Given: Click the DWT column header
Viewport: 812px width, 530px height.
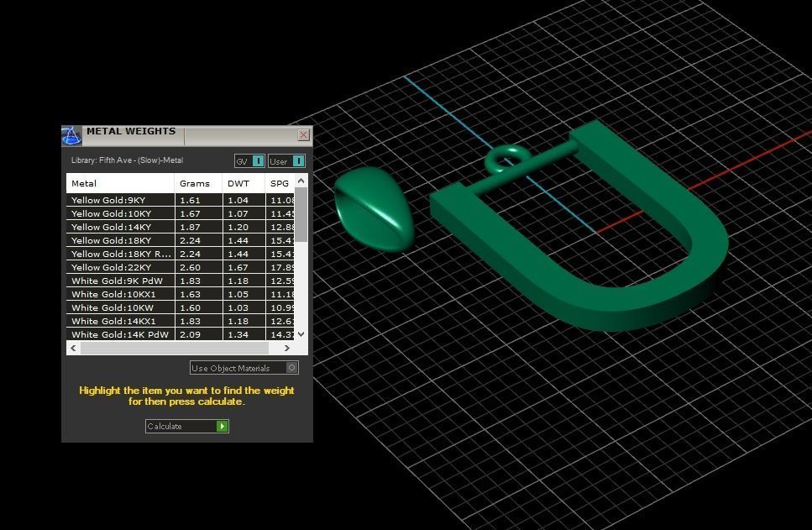Looking at the screenshot, I should [244, 183].
